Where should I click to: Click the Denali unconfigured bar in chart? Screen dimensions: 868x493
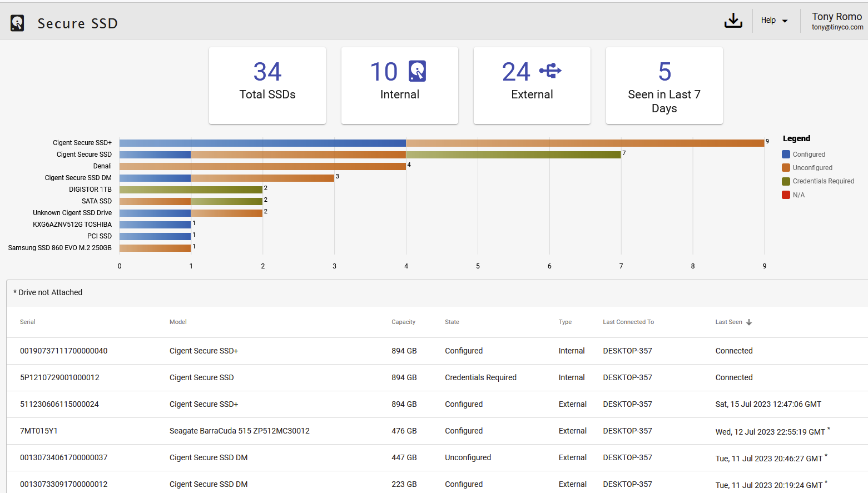click(262, 166)
